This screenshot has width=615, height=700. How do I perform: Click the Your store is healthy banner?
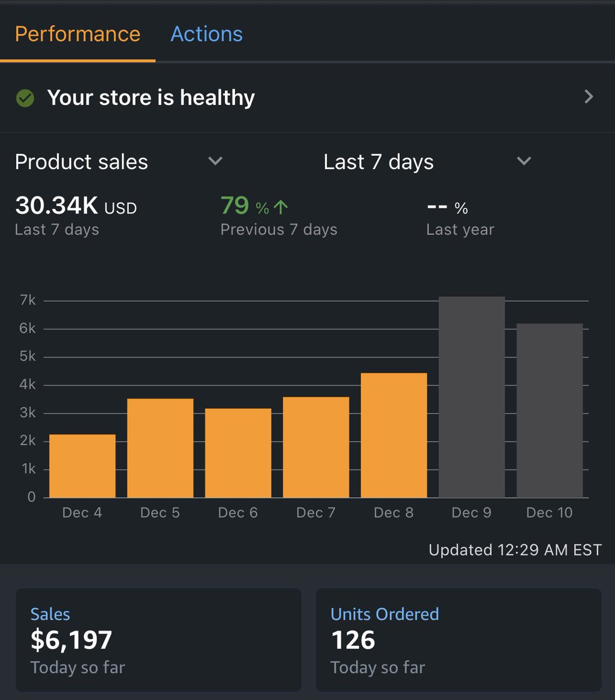coord(152,97)
